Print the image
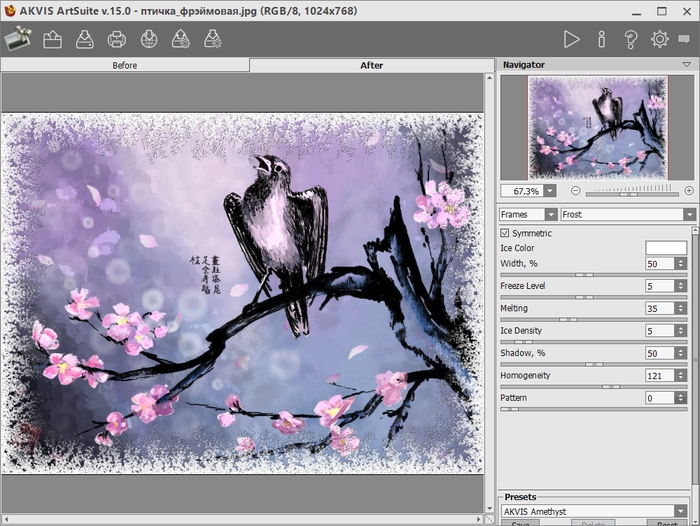Screen dimensions: 700x526 [x=117, y=39]
